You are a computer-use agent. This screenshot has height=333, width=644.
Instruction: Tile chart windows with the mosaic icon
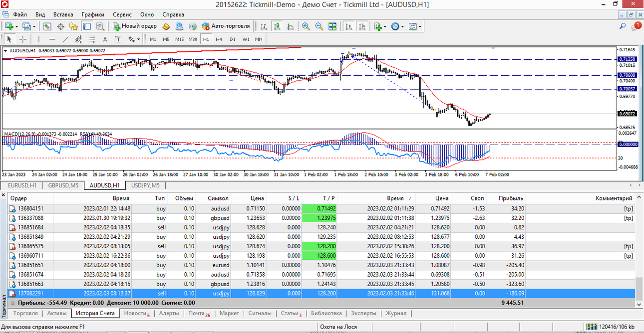pyautogui.click(x=332, y=26)
